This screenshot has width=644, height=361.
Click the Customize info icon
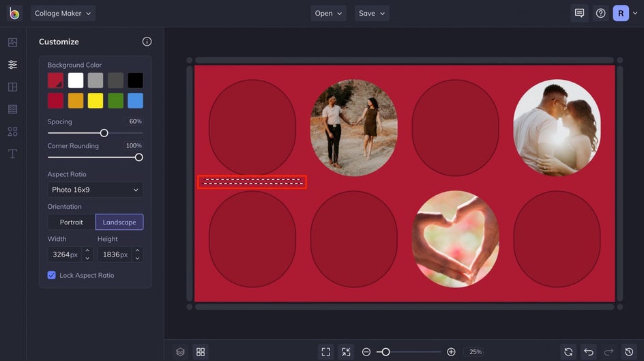(x=147, y=42)
